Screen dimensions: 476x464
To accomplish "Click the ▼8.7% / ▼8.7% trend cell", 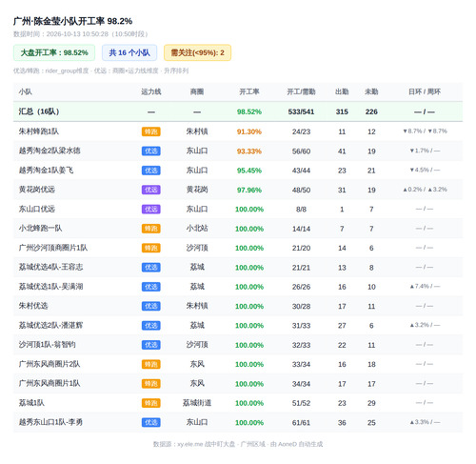I will tap(425, 131).
